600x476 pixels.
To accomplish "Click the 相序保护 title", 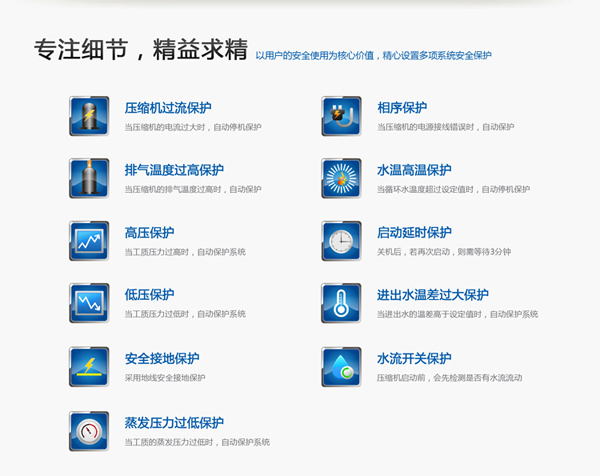I will (x=402, y=108).
